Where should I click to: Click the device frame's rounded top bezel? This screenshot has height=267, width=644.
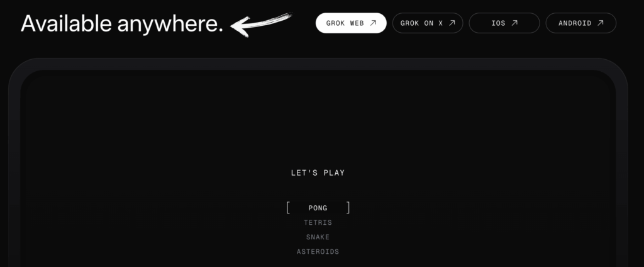[318, 64]
